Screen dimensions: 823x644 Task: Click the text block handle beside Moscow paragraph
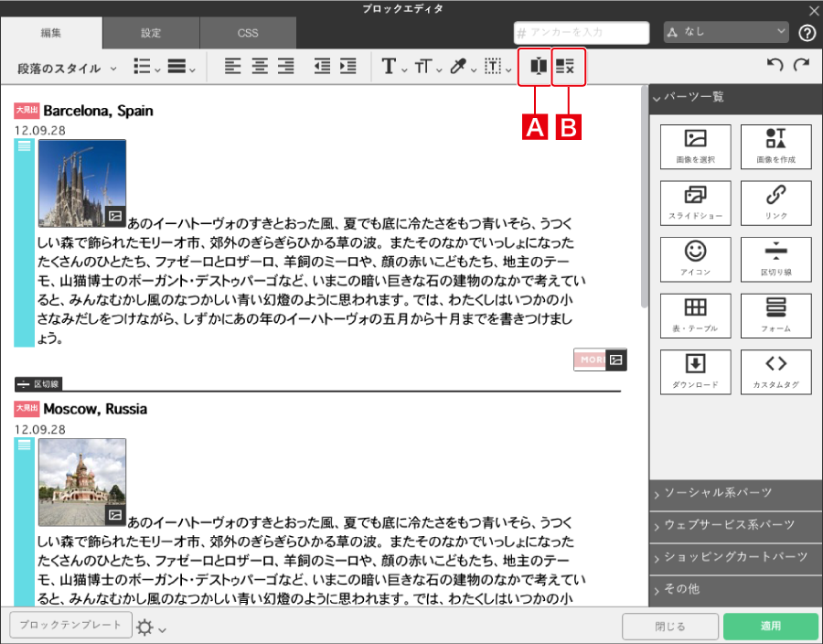[24, 522]
